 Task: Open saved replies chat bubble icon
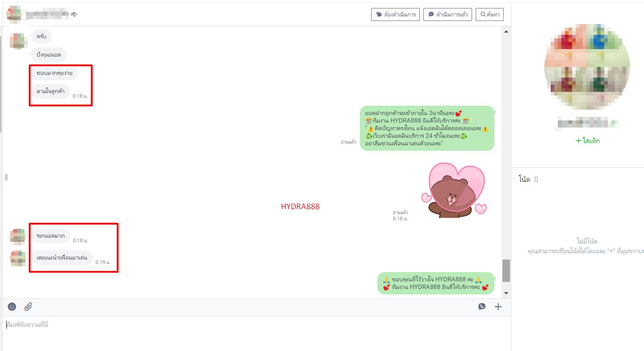click(482, 306)
